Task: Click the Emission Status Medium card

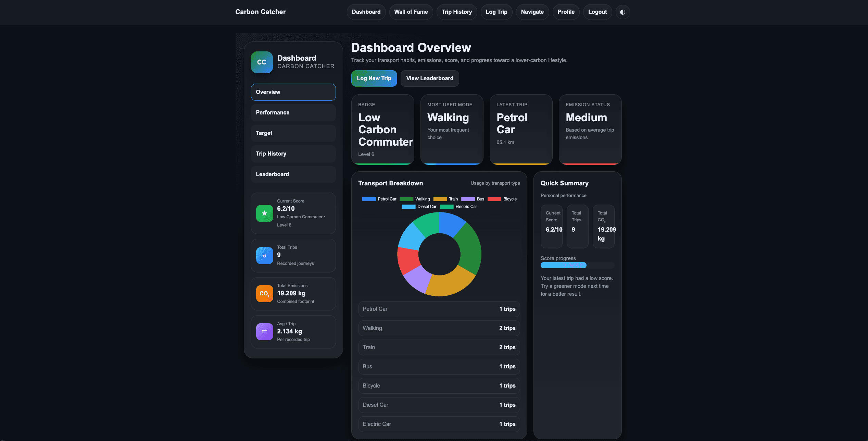Action: 590,130
